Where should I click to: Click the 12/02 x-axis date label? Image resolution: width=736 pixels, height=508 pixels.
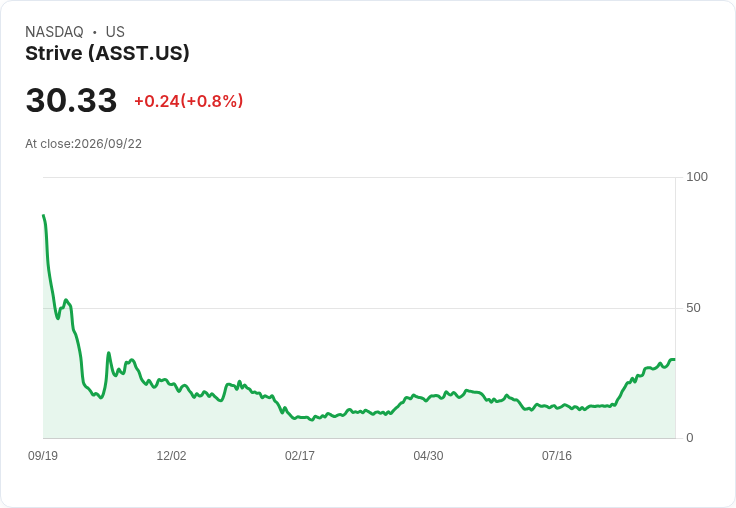tap(171, 455)
